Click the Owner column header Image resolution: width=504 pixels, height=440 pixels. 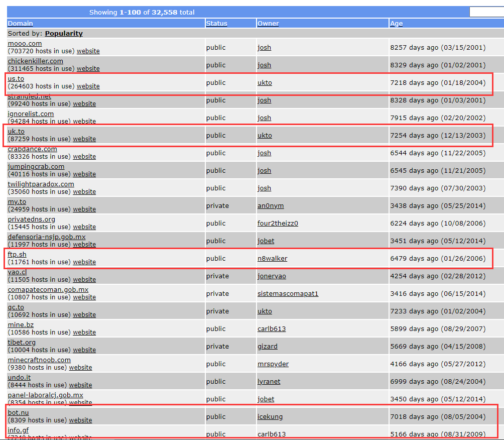268,24
